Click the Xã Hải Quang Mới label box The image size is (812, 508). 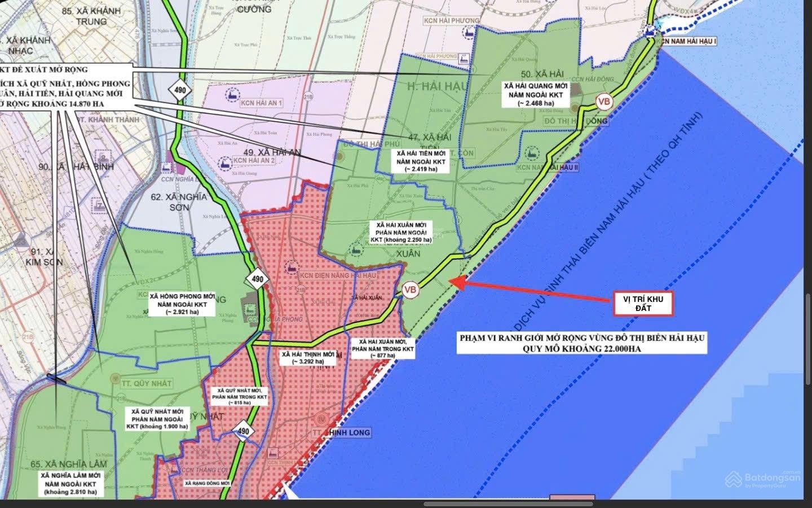(x=537, y=94)
